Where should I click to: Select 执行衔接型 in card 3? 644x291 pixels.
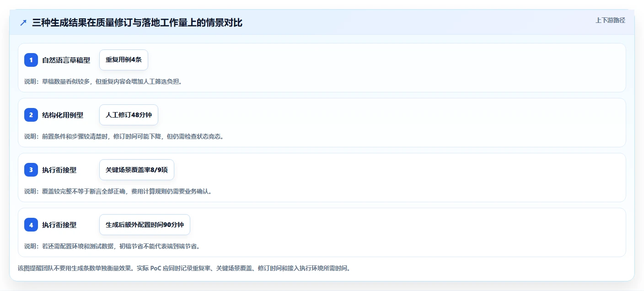coord(59,170)
